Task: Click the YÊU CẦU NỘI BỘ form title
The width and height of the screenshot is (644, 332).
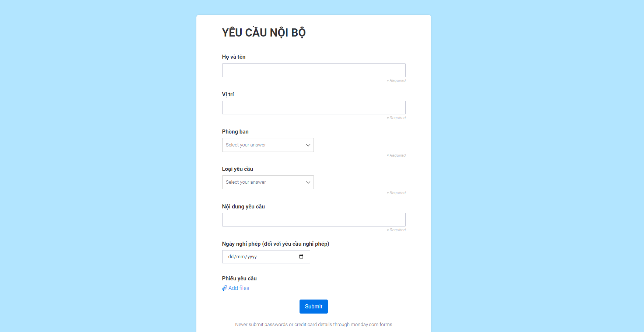Action: 264,32
